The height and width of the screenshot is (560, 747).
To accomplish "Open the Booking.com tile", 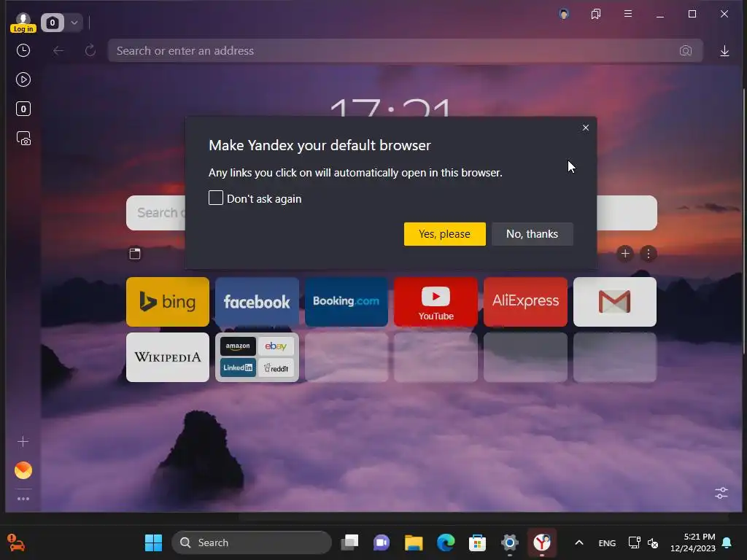I will coord(347,302).
